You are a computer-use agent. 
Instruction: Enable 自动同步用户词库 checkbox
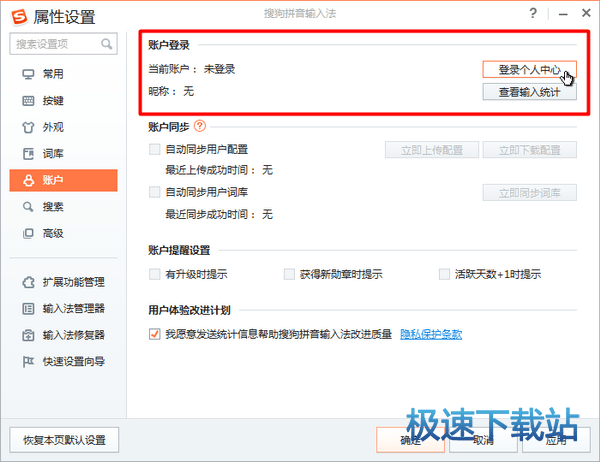(155, 192)
